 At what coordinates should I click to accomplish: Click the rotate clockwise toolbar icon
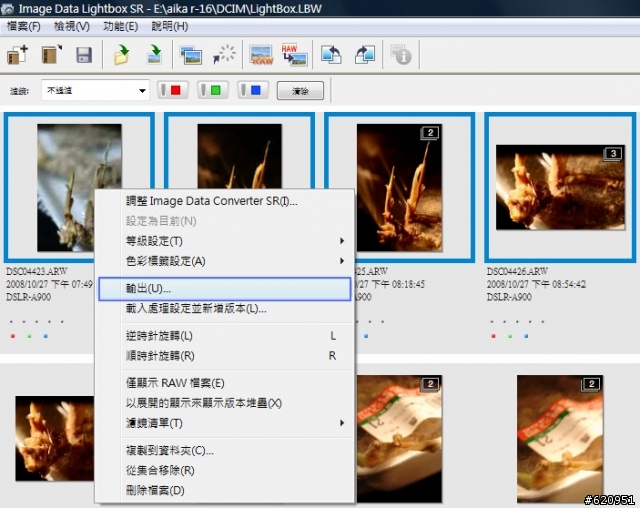coord(364,55)
